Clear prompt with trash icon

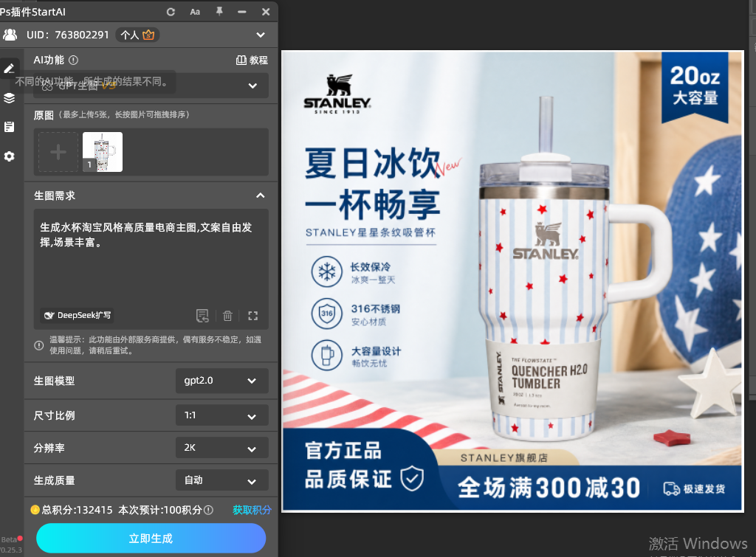tap(227, 316)
